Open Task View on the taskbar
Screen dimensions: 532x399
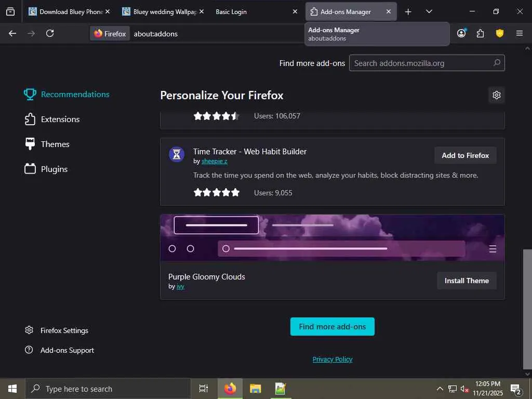(x=204, y=389)
